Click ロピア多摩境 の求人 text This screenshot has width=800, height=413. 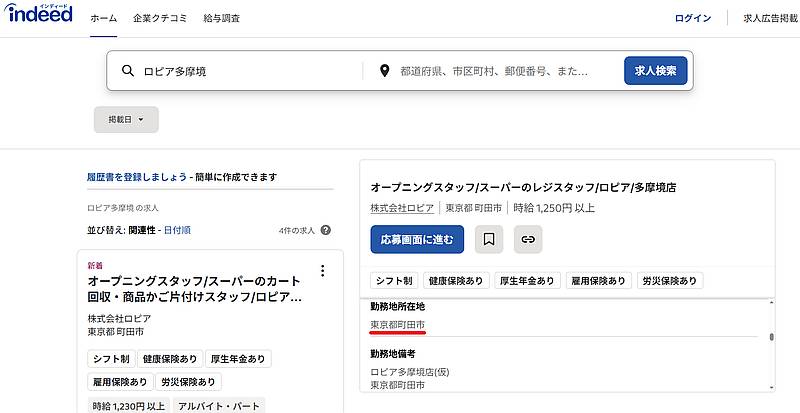tap(122, 208)
